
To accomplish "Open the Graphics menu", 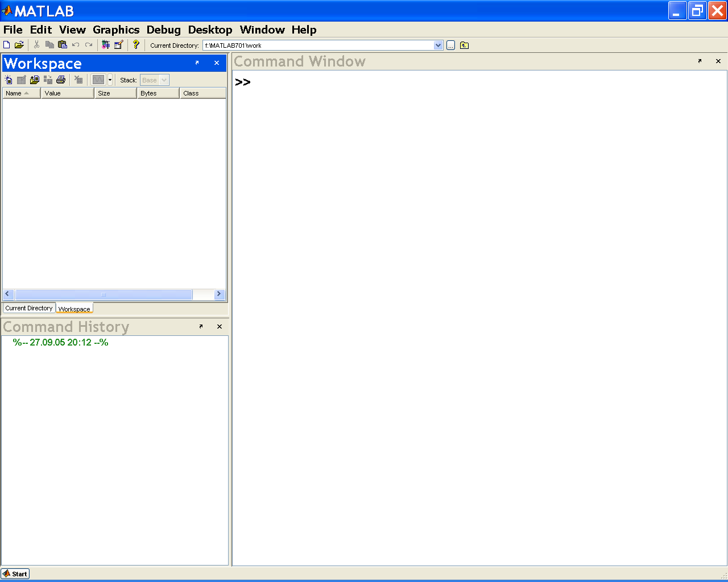I will [x=116, y=30].
